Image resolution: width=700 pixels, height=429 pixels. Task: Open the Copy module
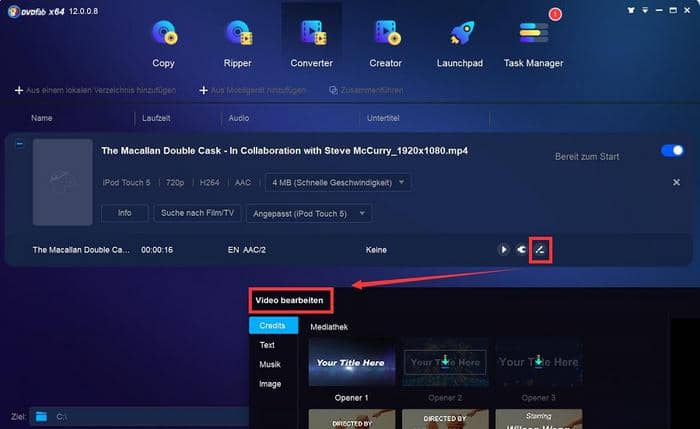(x=164, y=43)
